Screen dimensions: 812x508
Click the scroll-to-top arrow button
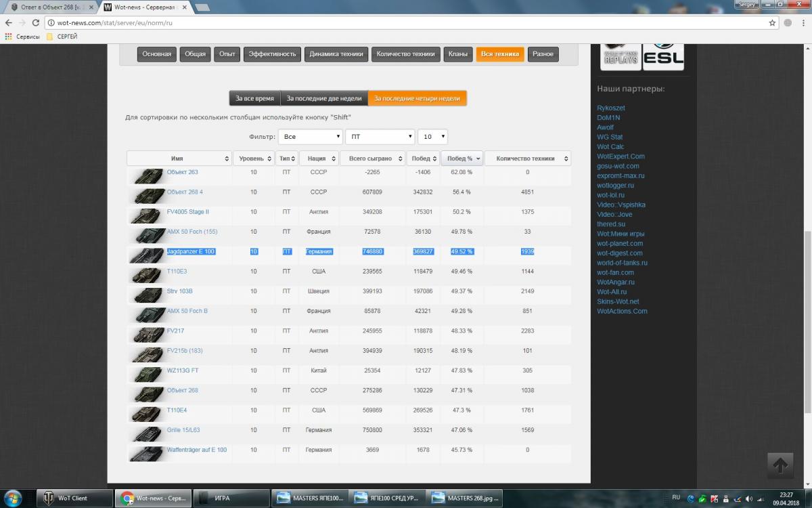pyautogui.click(x=780, y=465)
